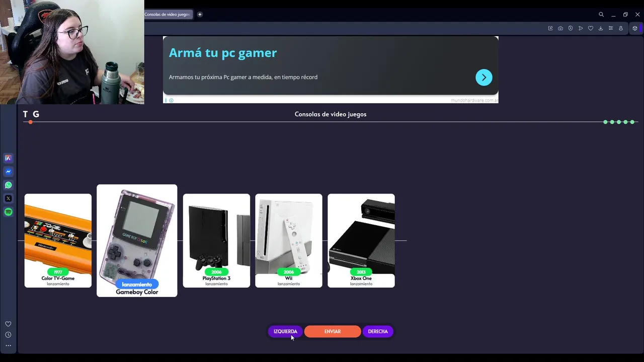
Task: Click the blue lanzamiento badge
Action: (137, 285)
